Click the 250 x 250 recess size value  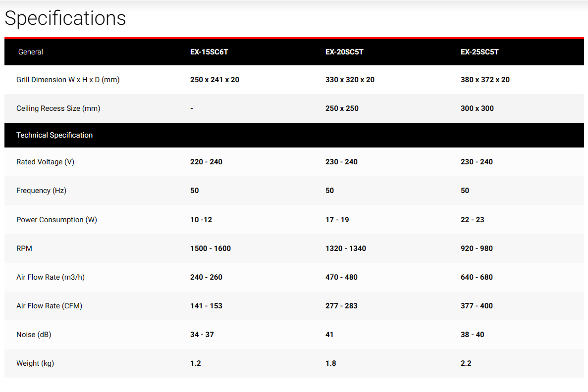click(x=342, y=108)
